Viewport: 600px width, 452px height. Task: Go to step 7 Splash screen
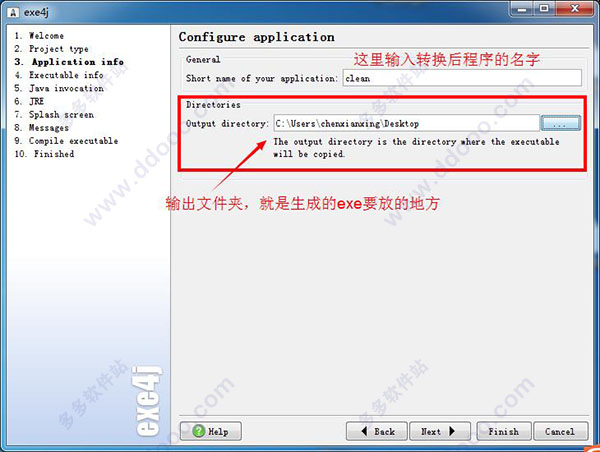click(x=54, y=114)
